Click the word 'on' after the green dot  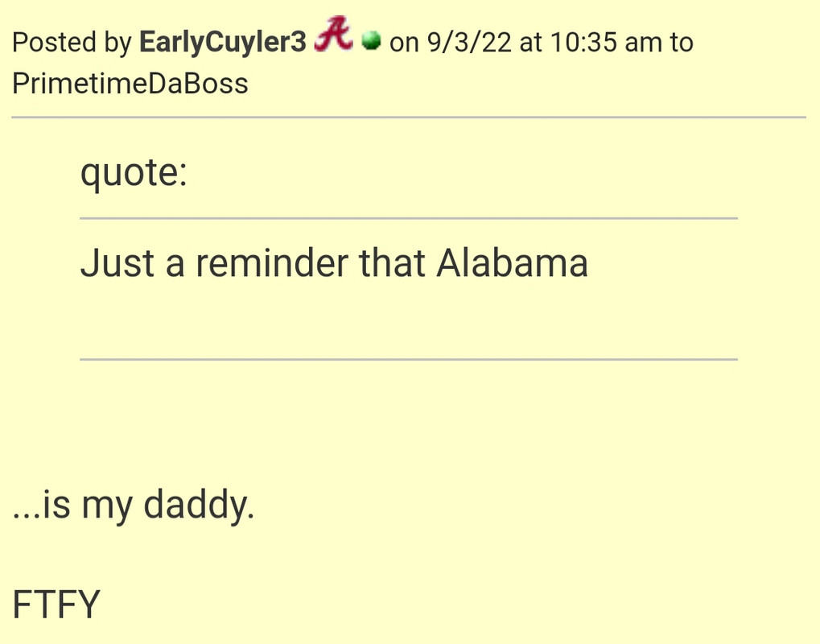click(x=404, y=43)
